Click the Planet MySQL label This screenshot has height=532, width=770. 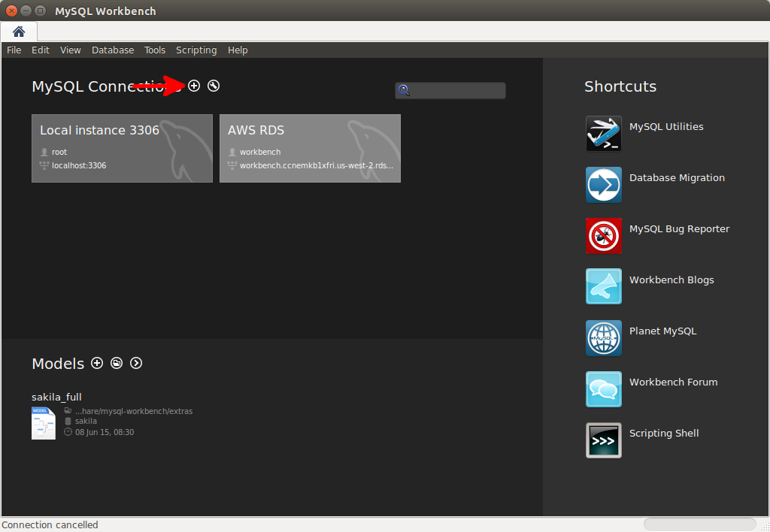click(663, 331)
